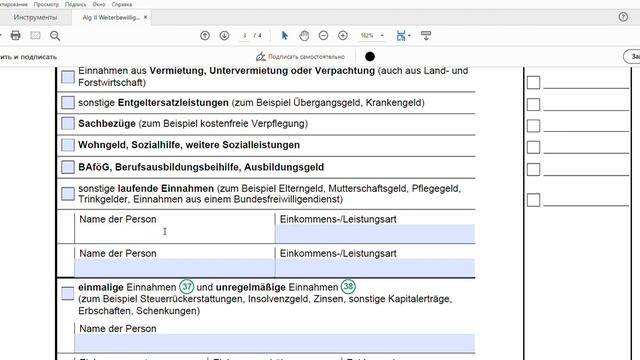640x360 pixels.
Task: Pick the black fill color circle
Action: (x=370, y=56)
